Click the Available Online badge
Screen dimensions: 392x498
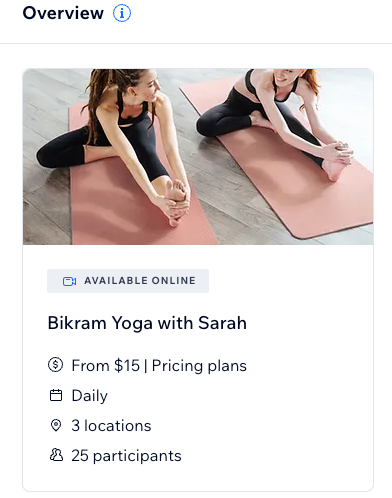click(x=128, y=281)
